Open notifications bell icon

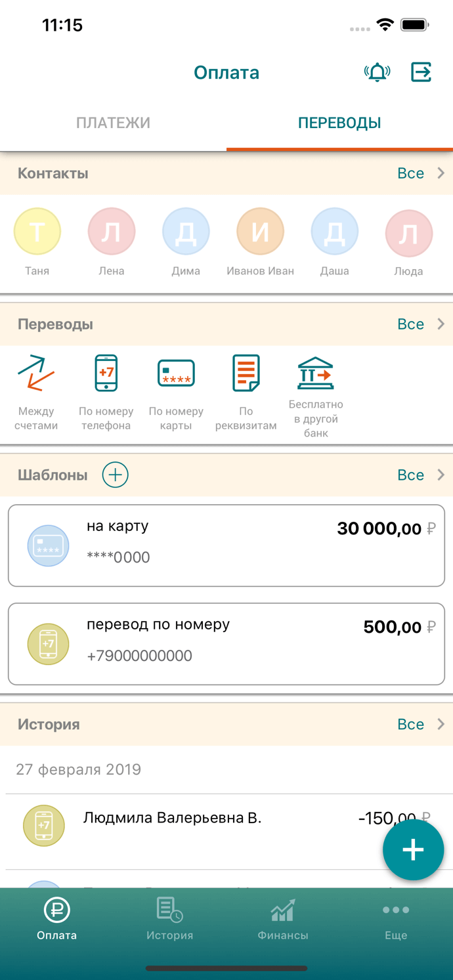pyautogui.click(x=377, y=72)
